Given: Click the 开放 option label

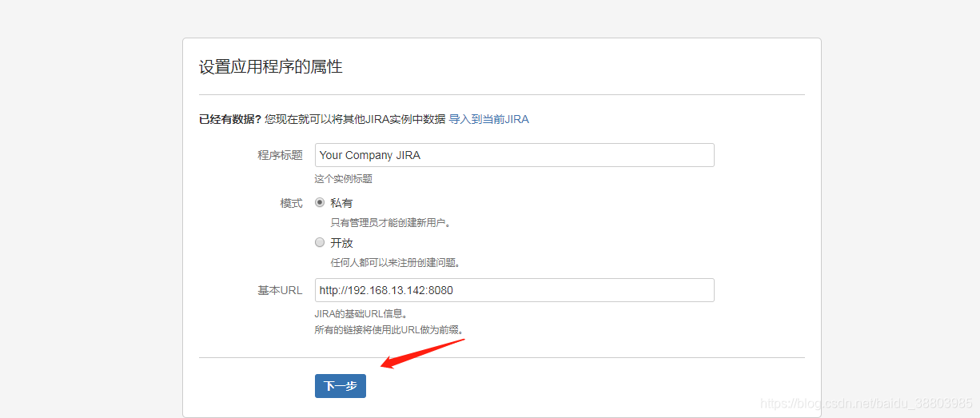Looking at the screenshot, I should (x=341, y=242).
